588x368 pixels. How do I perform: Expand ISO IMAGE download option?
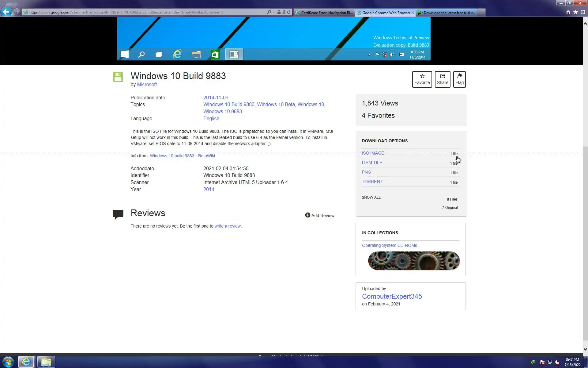coord(373,153)
